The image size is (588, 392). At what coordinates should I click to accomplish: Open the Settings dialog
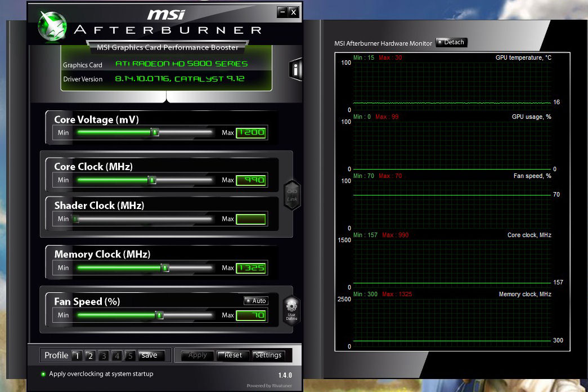coord(268,355)
